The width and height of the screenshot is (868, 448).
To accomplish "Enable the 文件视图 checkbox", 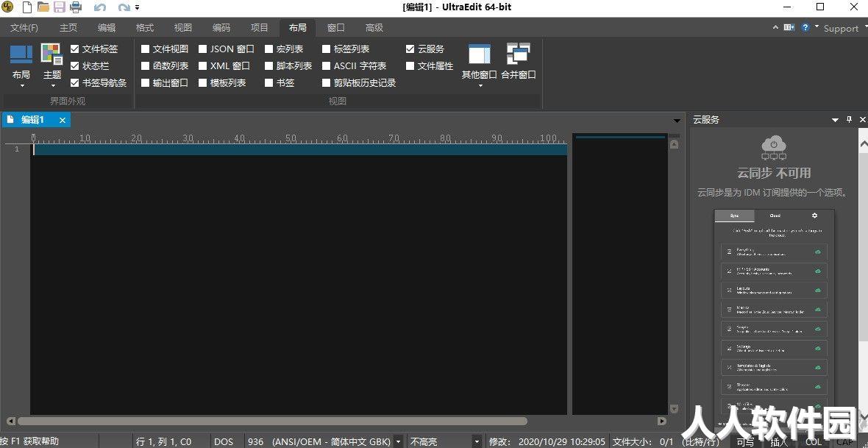I will tap(145, 49).
